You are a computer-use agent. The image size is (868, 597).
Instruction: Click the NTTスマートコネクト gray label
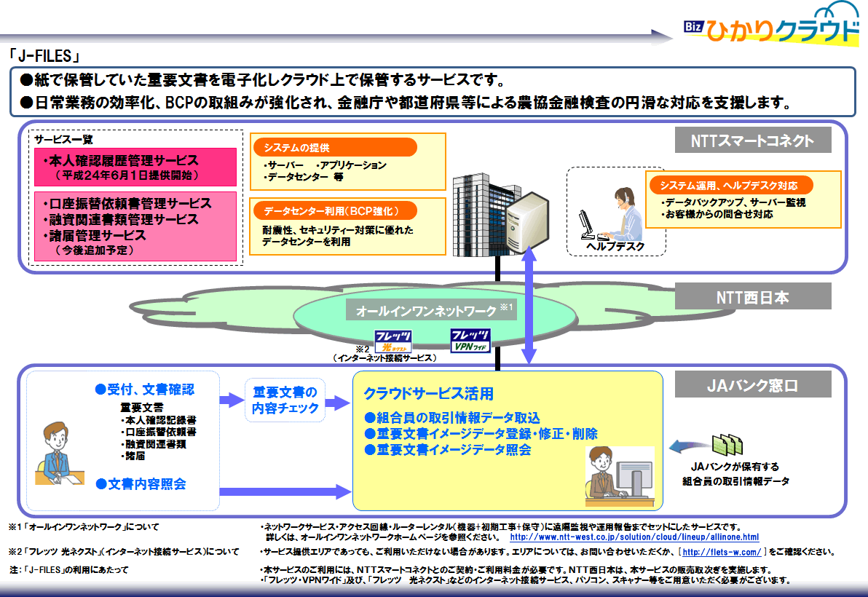point(753,141)
